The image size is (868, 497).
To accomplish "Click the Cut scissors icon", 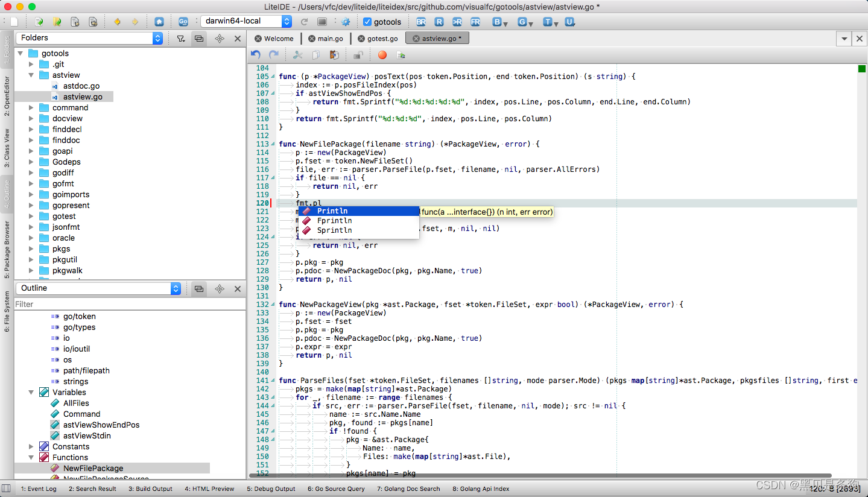I will tap(297, 55).
